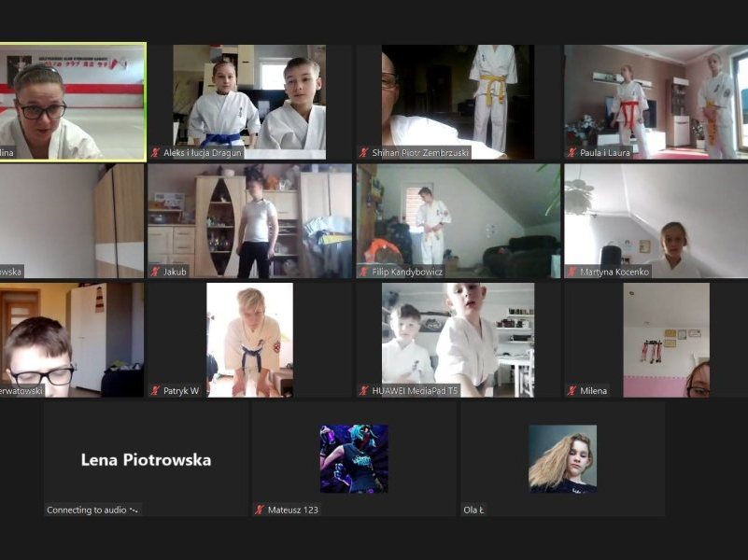Select the highlighted active speaker video tile

tap(73, 102)
